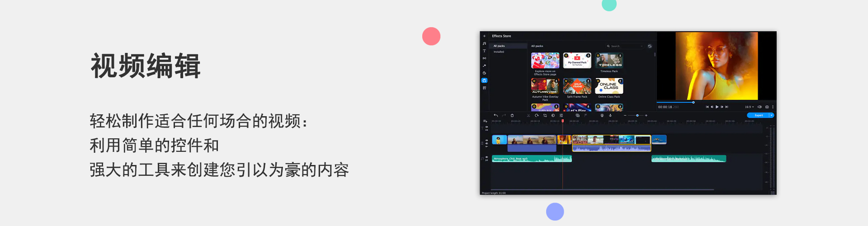Toggle visibility of the video track
Screen dimensions: 868x226
point(486,140)
